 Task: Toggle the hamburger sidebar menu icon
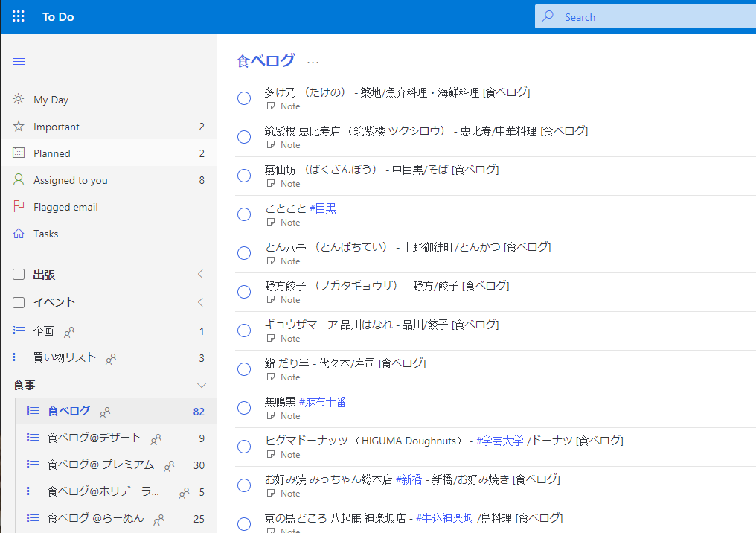point(19,61)
